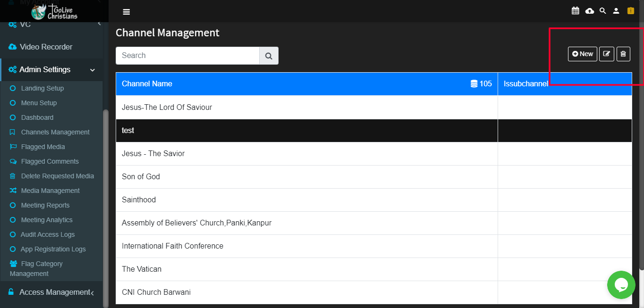Open Landing Setup in sidebar
The height and width of the screenshot is (308, 644).
pyautogui.click(x=42, y=88)
